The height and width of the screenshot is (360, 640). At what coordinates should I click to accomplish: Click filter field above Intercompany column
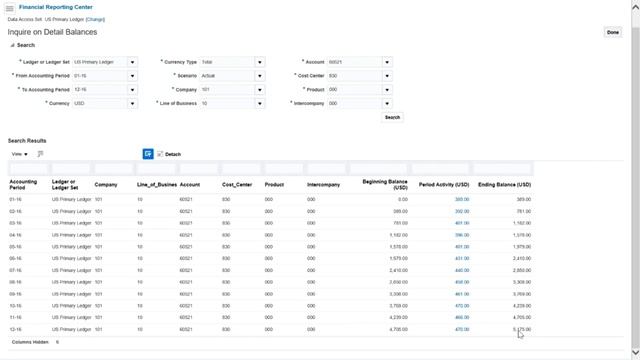click(x=326, y=169)
